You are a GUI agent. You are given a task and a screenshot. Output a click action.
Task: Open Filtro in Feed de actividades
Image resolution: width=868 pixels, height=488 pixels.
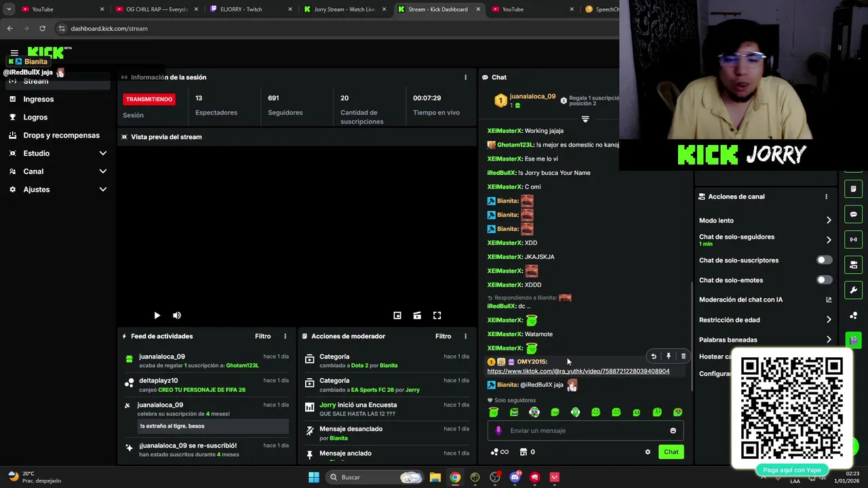[262, 336]
